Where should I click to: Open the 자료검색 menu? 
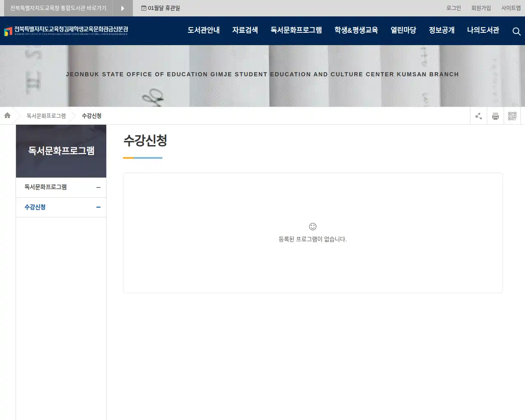tap(245, 30)
